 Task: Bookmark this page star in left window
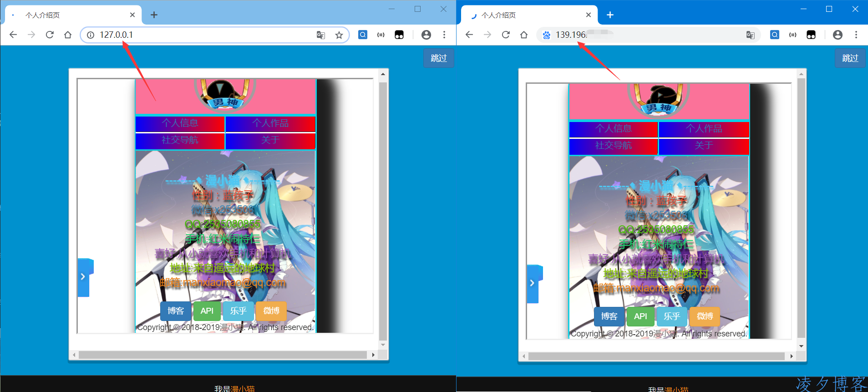pyautogui.click(x=339, y=35)
